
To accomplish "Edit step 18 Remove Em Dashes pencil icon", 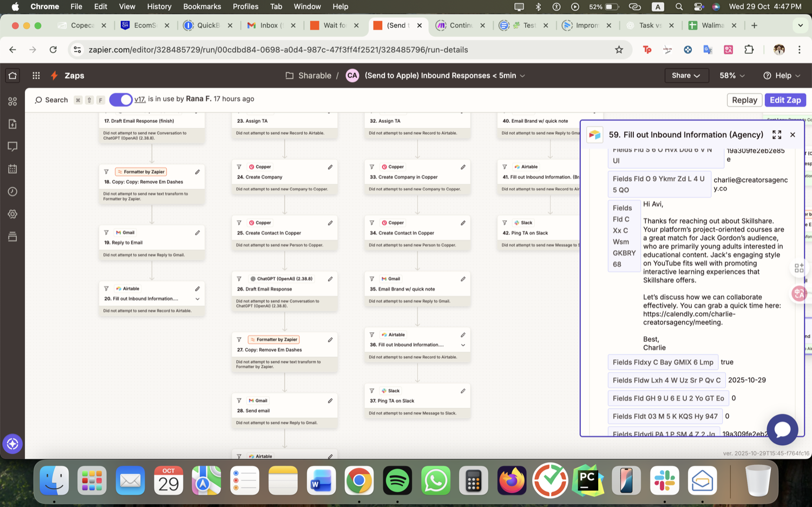I will point(198,172).
